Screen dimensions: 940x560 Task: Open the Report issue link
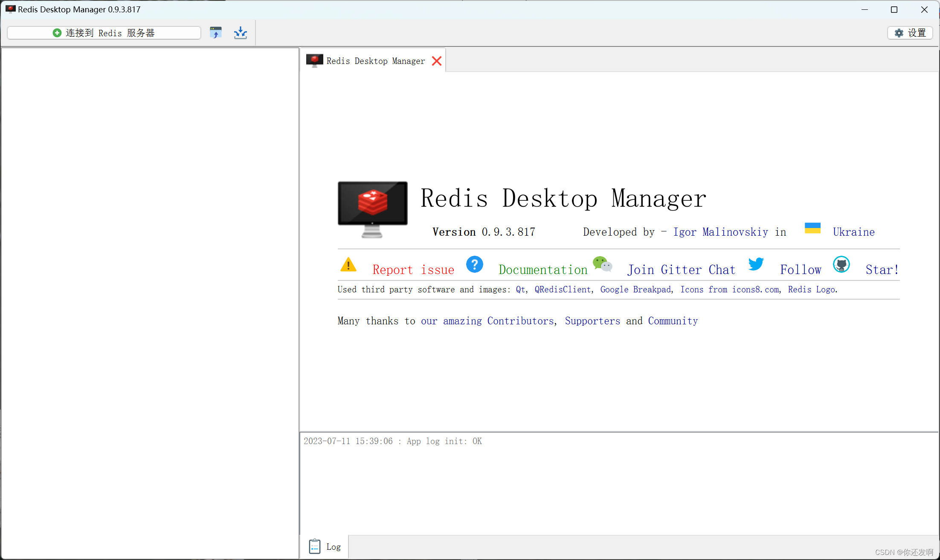click(x=413, y=269)
